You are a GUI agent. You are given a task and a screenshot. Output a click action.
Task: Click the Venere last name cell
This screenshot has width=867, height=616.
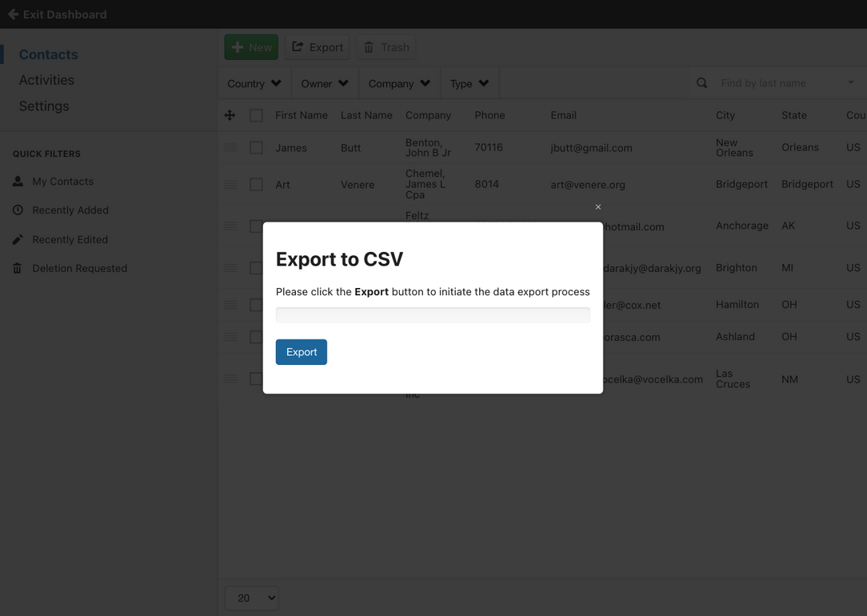pos(358,185)
